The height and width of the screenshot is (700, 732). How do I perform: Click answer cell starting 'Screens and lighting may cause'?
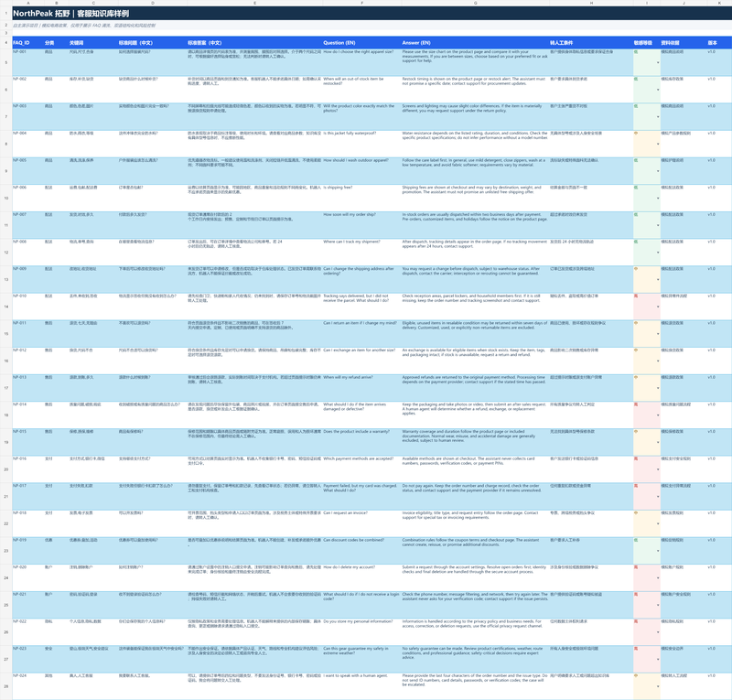[x=475, y=117]
